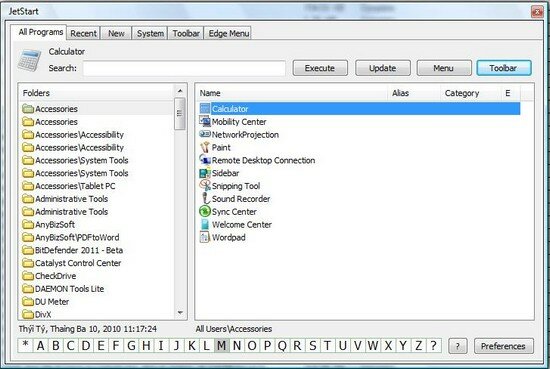Click the large Calculator icon beside Search
The width and height of the screenshot is (550, 369).
[29, 61]
